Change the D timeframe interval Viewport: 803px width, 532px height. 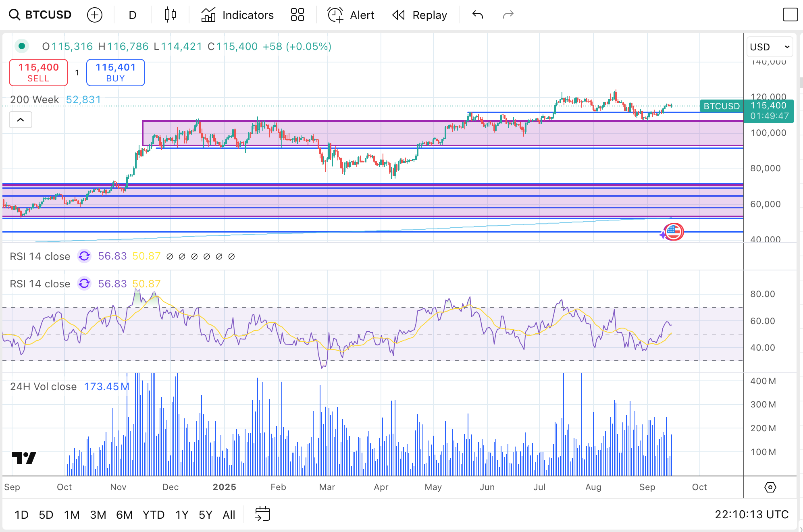click(x=133, y=15)
